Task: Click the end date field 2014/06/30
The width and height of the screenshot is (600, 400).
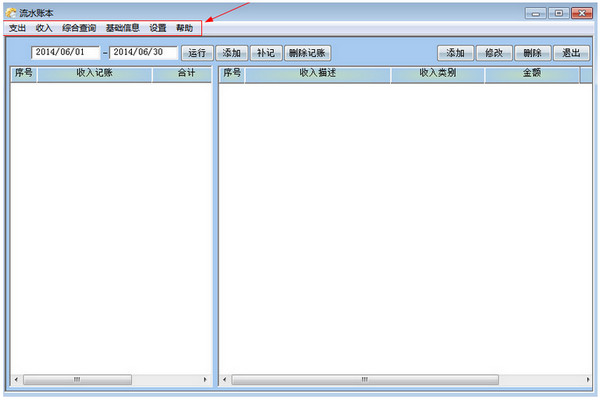Action: point(143,52)
